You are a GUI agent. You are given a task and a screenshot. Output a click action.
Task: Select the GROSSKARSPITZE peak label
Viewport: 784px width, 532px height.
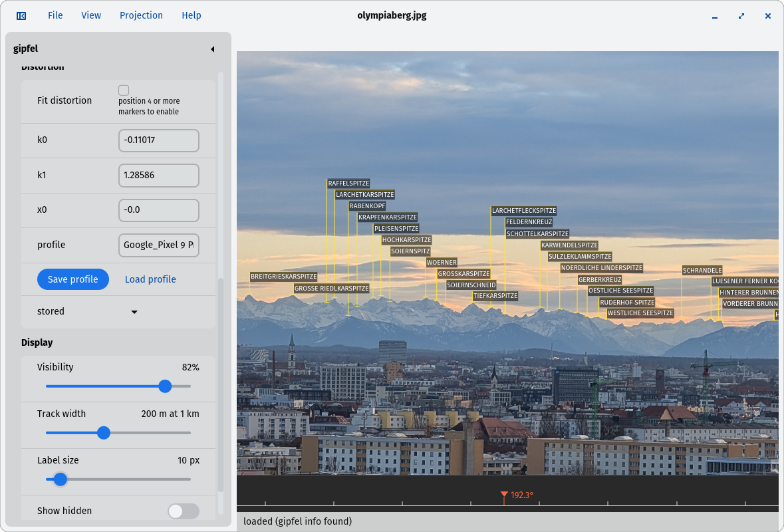463,273
